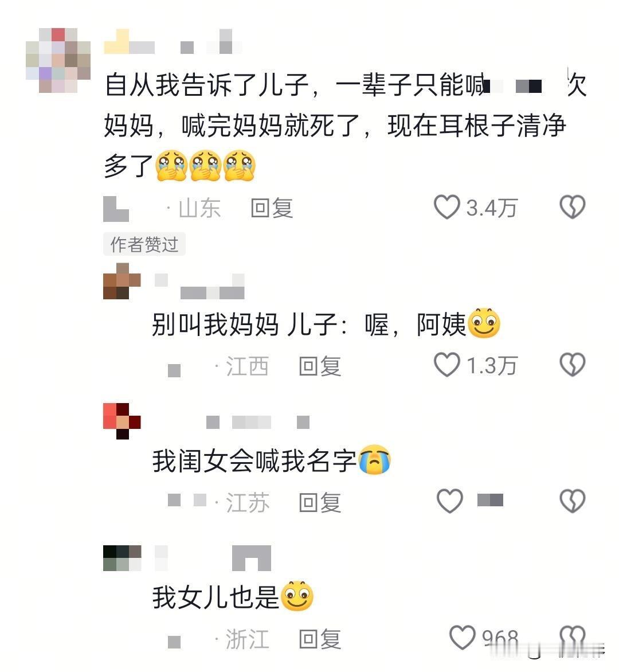Tap 回复 under the Zhejiang comment
The image size is (619, 672).
pyautogui.click(x=320, y=639)
